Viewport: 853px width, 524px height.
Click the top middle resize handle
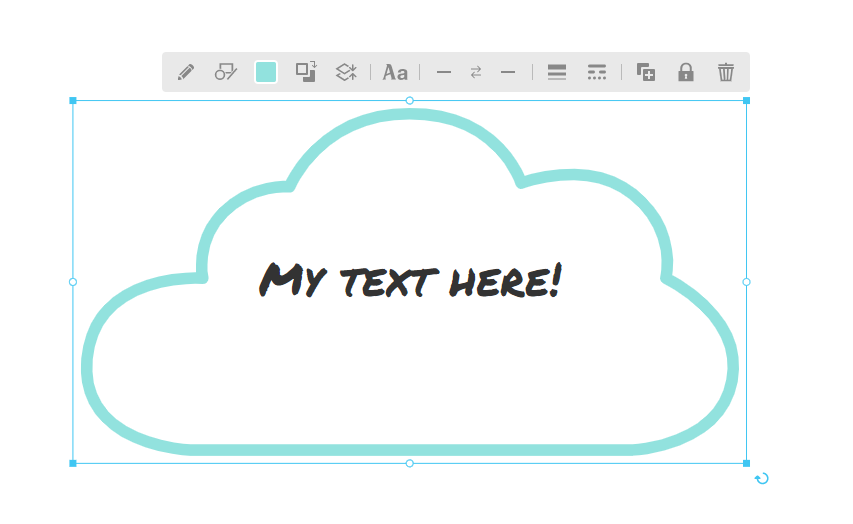[410, 101]
